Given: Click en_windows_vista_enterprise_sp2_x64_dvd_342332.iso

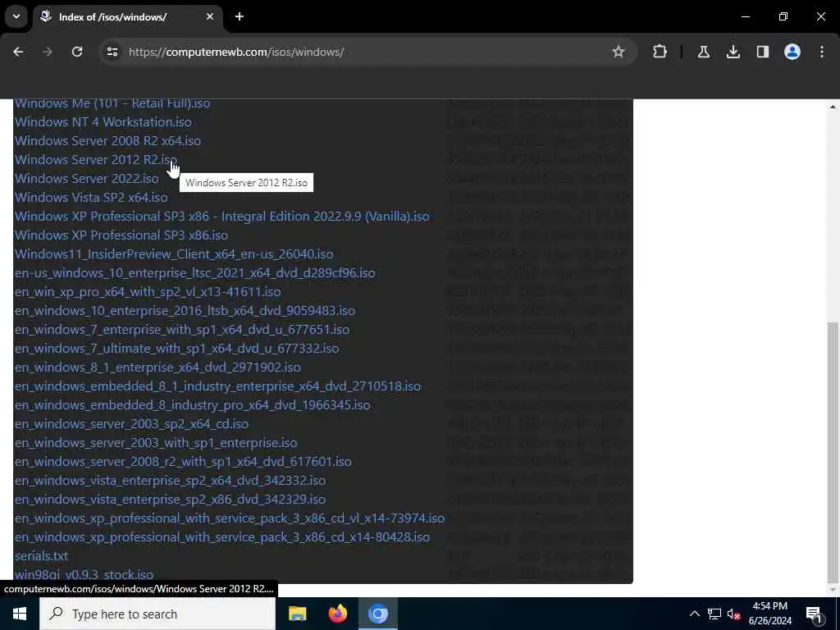Looking at the screenshot, I should click(170, 481).
